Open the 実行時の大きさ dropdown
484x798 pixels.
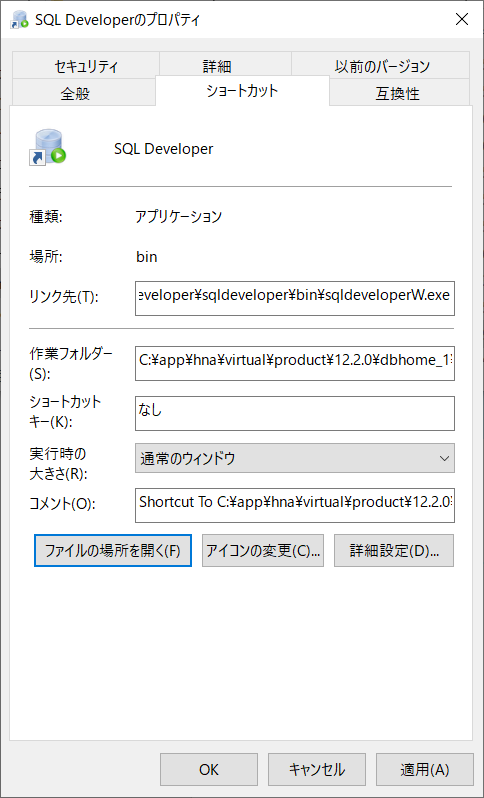295,458
